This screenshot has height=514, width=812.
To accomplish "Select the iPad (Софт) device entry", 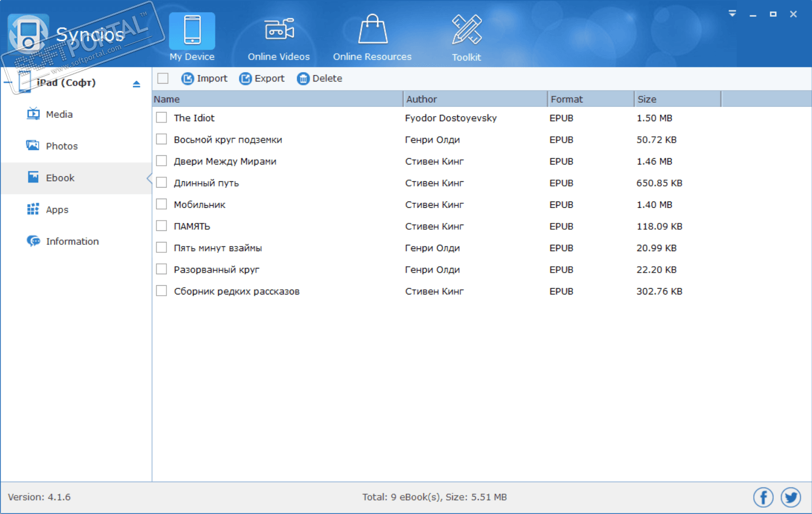I will coord(66,83).
